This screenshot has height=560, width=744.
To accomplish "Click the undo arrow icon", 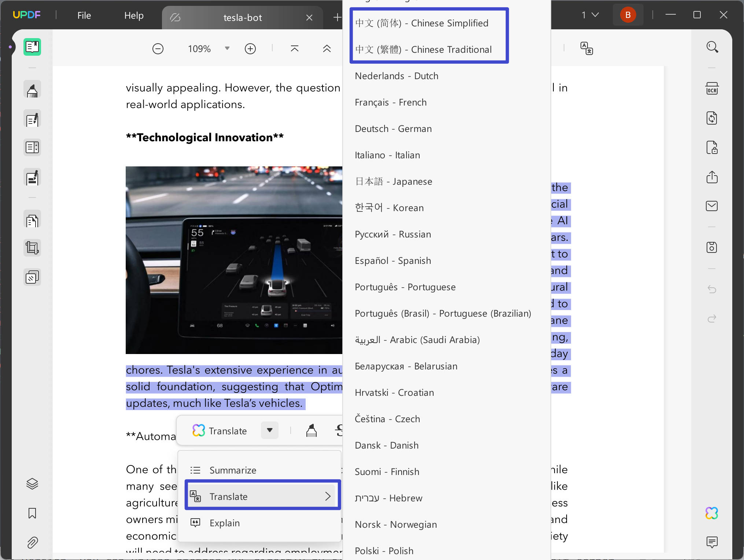I will click(x=712, y=289).
